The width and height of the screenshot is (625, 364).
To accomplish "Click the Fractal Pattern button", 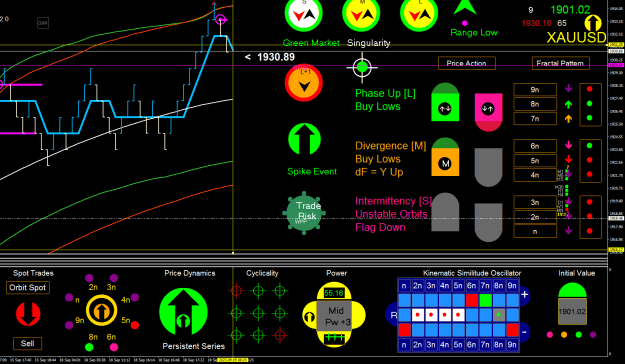I will 560,63.
